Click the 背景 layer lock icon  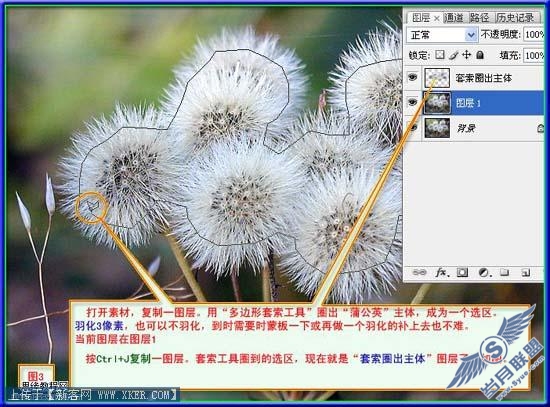pos(541,128)
